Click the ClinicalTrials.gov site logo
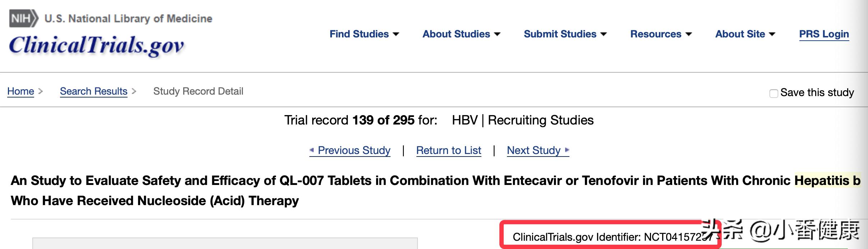The image size is (868, 249). pos(96,46)
